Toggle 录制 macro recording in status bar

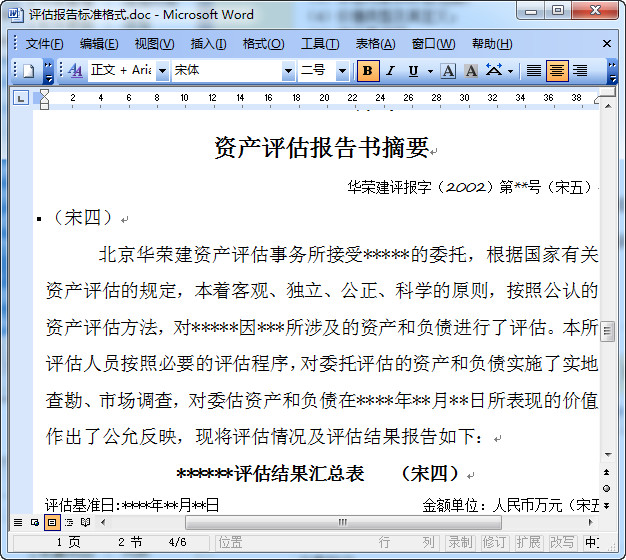pos(460,542)
